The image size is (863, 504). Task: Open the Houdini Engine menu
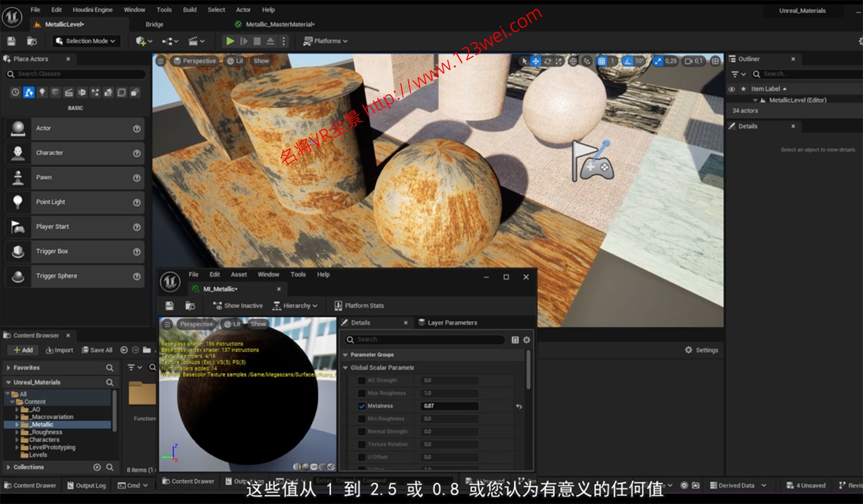coord(93,9)
